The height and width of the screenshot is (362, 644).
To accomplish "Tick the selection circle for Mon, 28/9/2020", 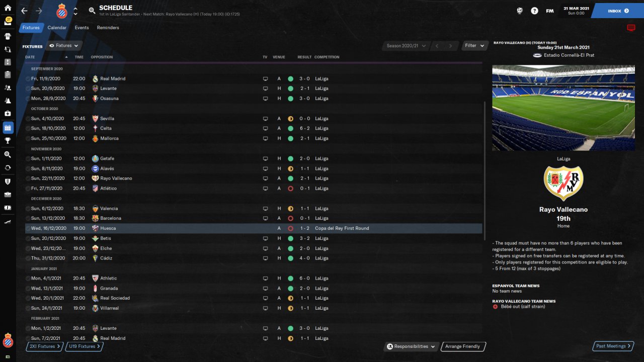I will click(28, 99).
